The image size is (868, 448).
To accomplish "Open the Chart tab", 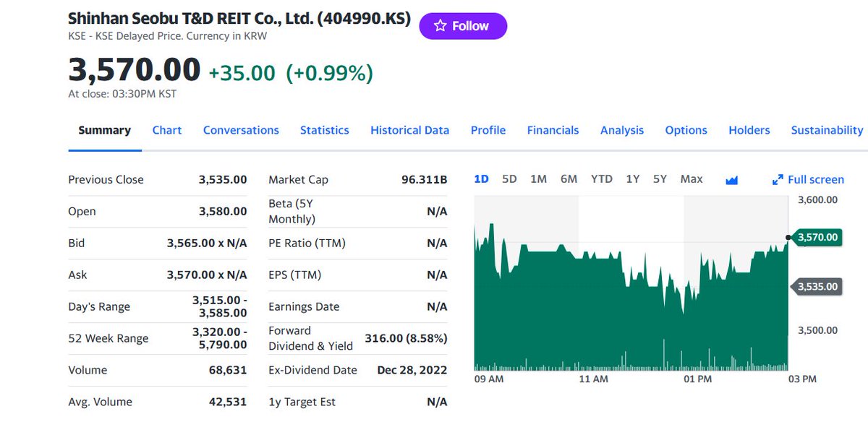I will (x=167, y=131).
